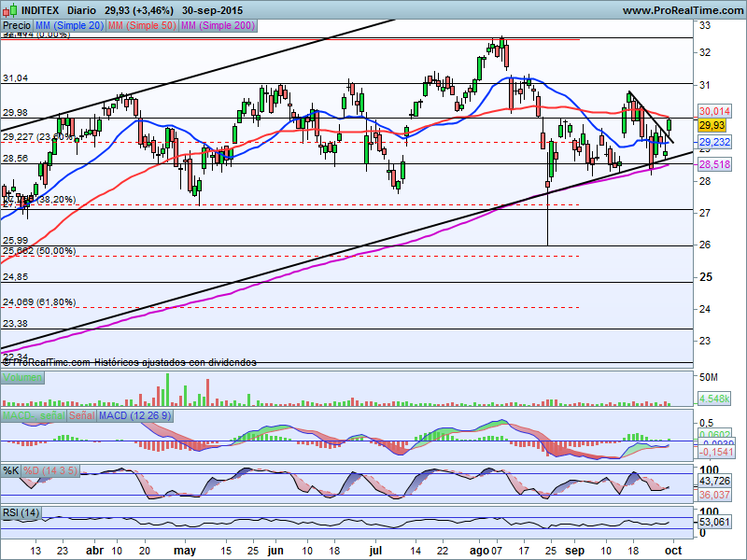
Task: Click the Históricos ajustados con dividendos note
Action: tap(176, 363)
